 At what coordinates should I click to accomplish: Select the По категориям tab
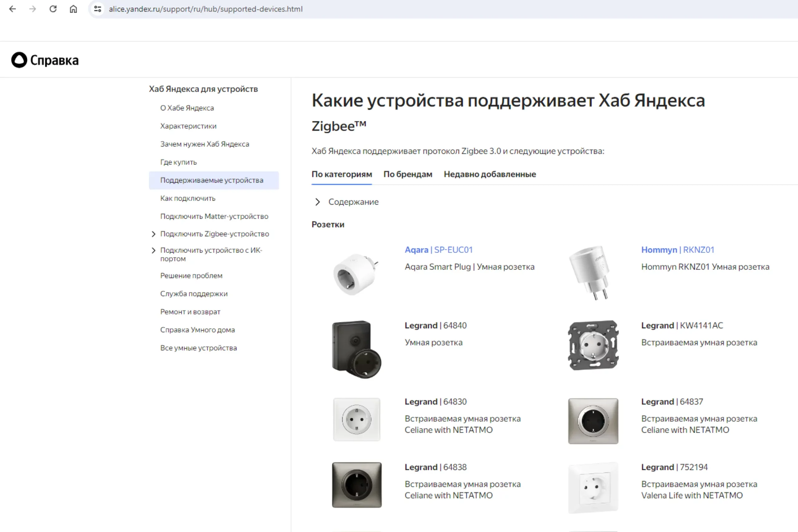(341, 175)
